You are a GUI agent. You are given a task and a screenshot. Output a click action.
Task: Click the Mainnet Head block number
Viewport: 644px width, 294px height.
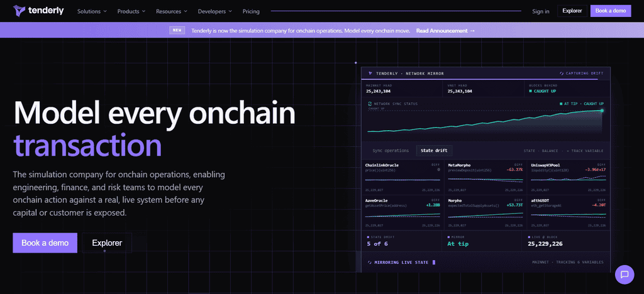tap(378, 91)
